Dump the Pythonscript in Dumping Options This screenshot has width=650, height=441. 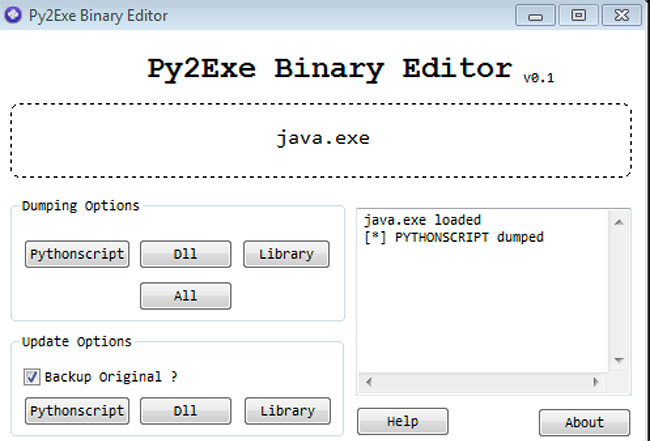77,254
